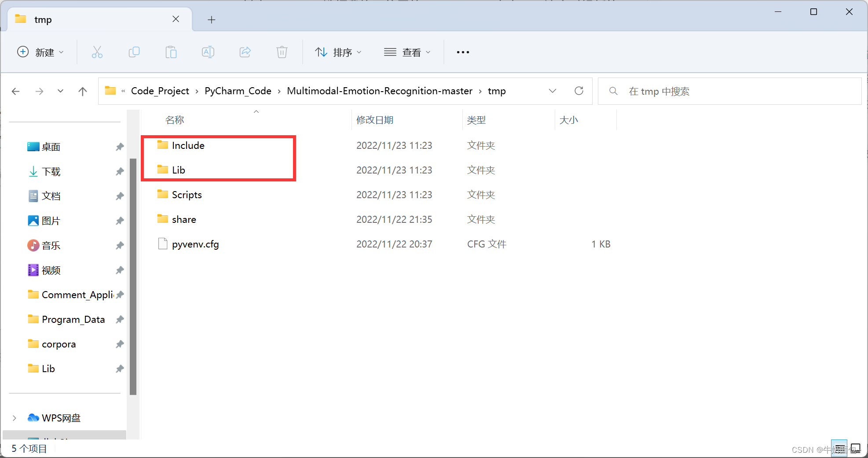
Task: Click the sidebar vertical scrollbar
Action: coord(133,276)
